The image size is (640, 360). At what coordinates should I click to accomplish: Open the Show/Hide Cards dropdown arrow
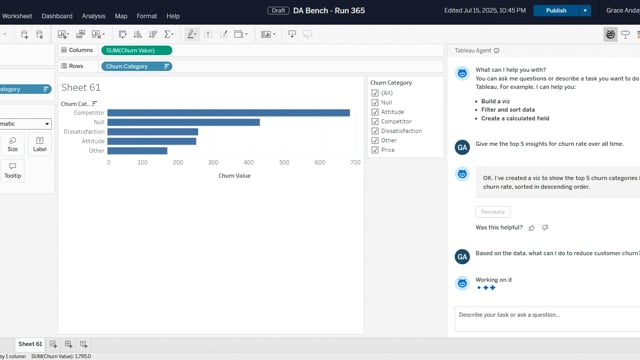[274, 34]
